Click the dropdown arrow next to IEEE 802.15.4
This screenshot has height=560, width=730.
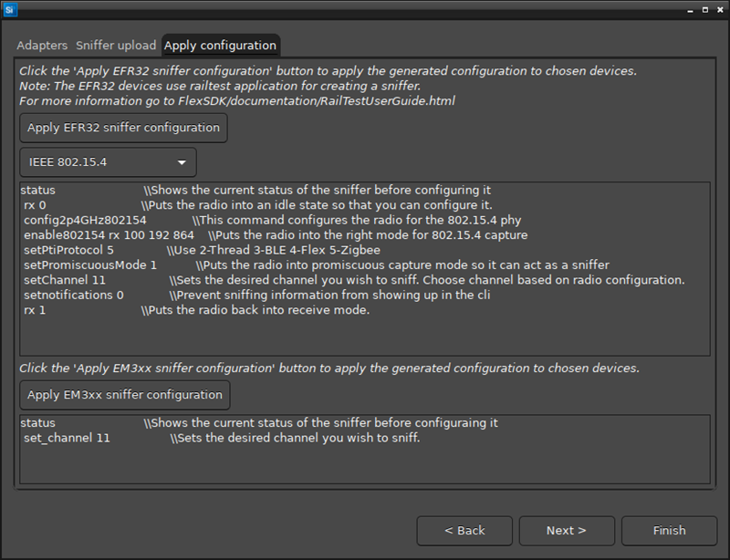(x=181, y=161)
